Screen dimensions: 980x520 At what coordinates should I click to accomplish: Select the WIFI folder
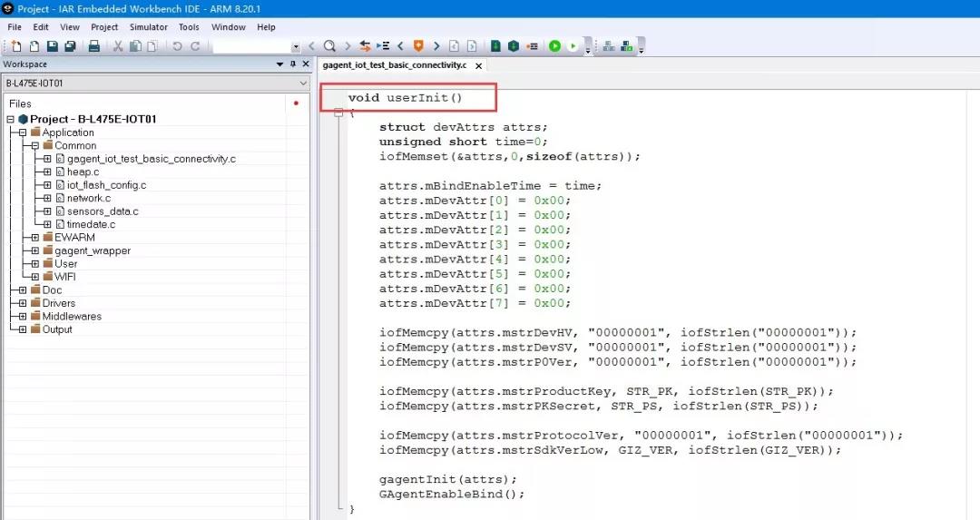(65, 277)
